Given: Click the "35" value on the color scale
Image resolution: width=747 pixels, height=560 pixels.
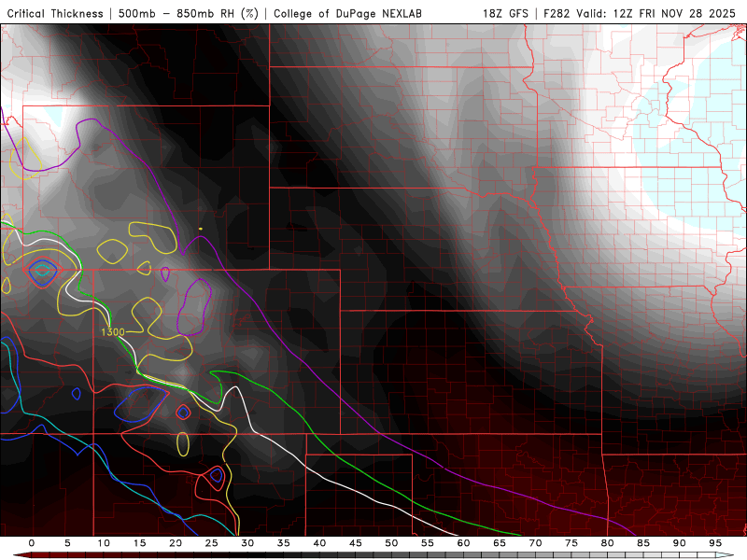Looking at the screenshot, I should coord(284,543).
